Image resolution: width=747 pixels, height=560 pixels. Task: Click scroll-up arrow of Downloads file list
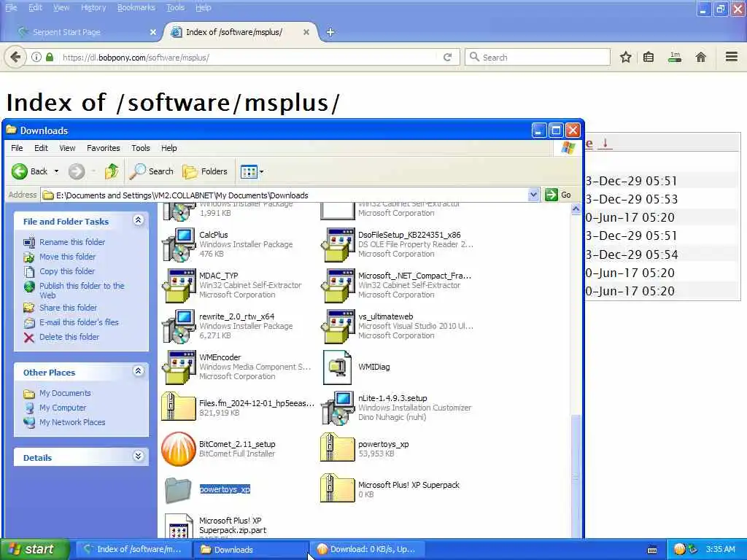(x=576, y=209)
